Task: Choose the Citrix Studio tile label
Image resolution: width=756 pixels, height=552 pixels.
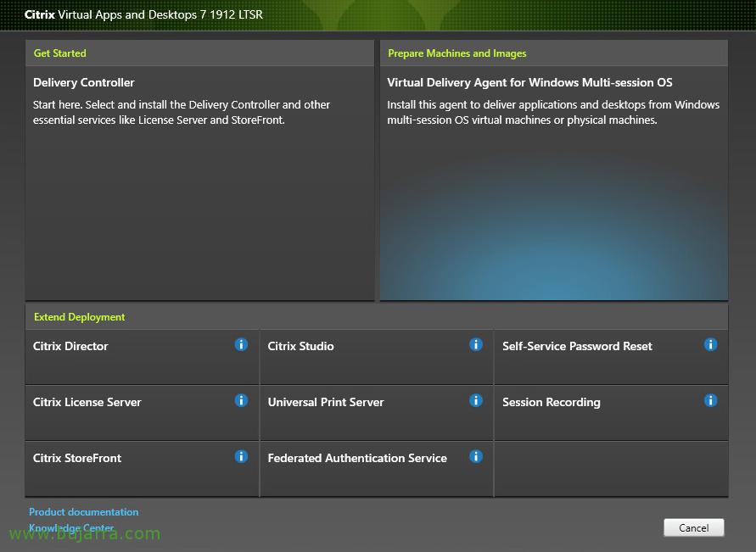Action: (300, 346)
